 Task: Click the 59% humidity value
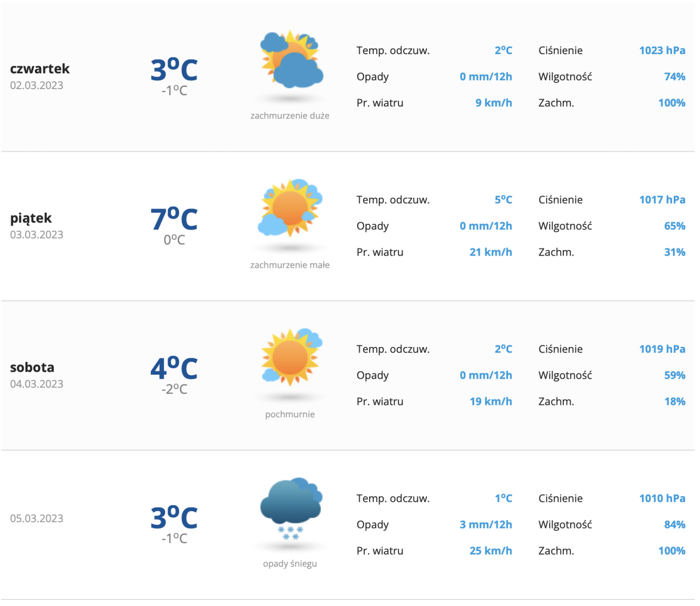pos(675,375)
